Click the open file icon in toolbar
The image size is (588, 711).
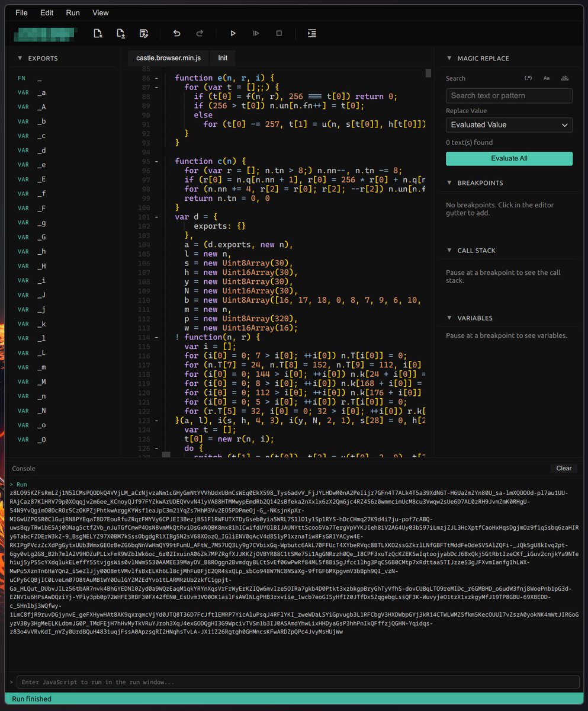click(x=121, y=33)
